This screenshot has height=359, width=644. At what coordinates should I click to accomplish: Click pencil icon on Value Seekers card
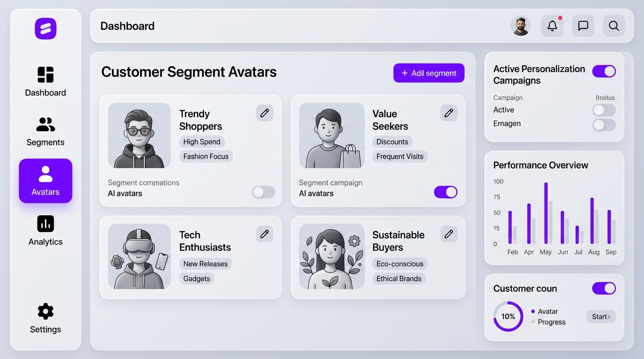tap(448, 113)
